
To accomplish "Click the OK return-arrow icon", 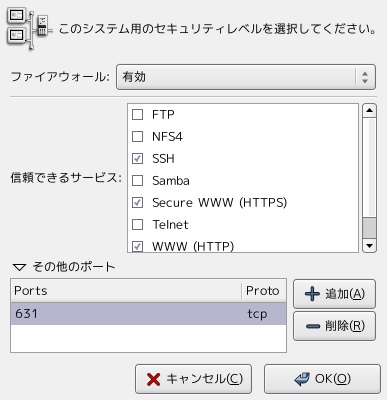I will [302, 379].
